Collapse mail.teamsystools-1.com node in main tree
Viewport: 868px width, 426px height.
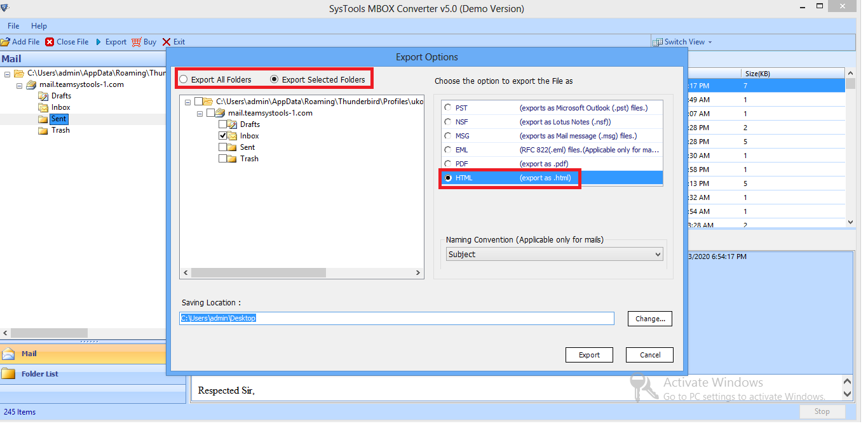pos(20,85)
